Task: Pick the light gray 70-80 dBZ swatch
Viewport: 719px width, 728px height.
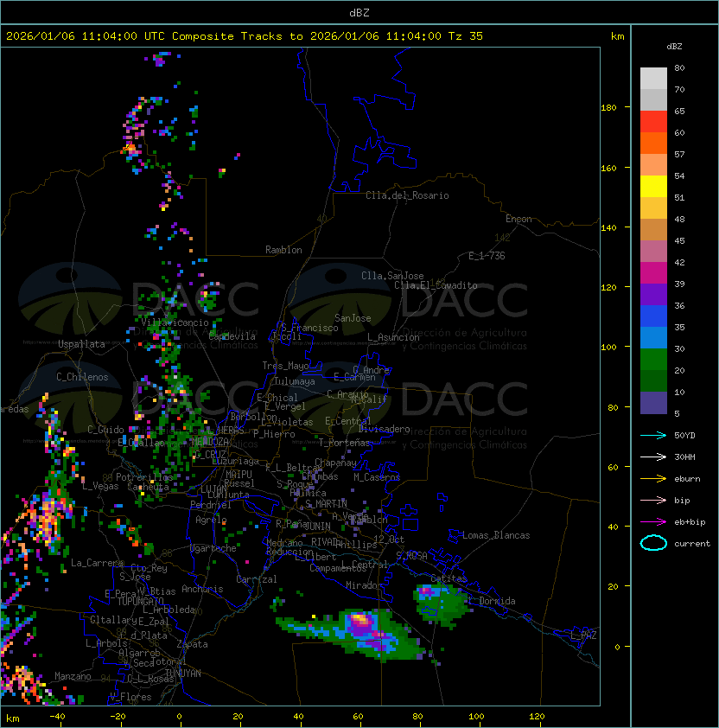Action: [x=653, y=79]
